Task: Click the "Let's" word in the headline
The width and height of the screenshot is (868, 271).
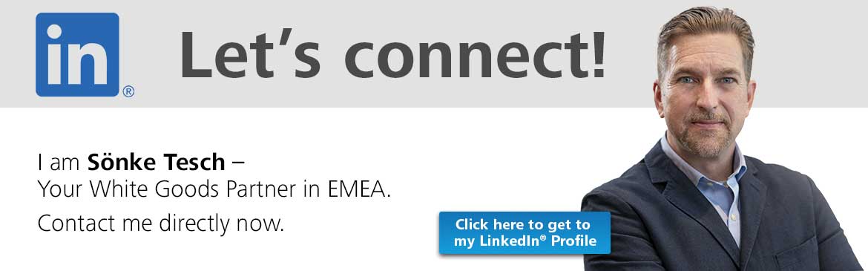Action: (x=251, y=54)
